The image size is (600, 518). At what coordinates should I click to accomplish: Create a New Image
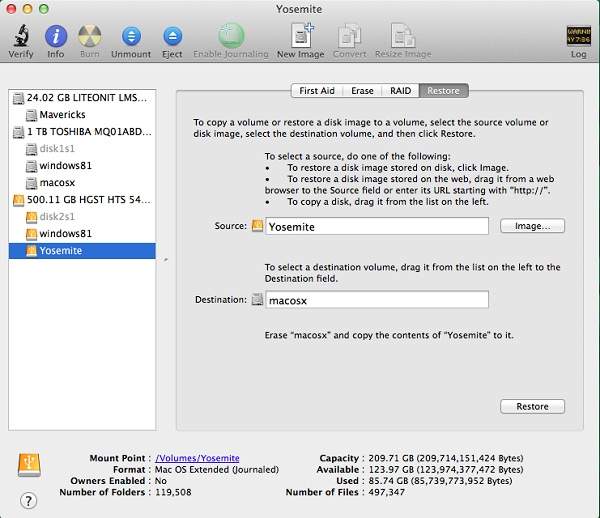300,36
